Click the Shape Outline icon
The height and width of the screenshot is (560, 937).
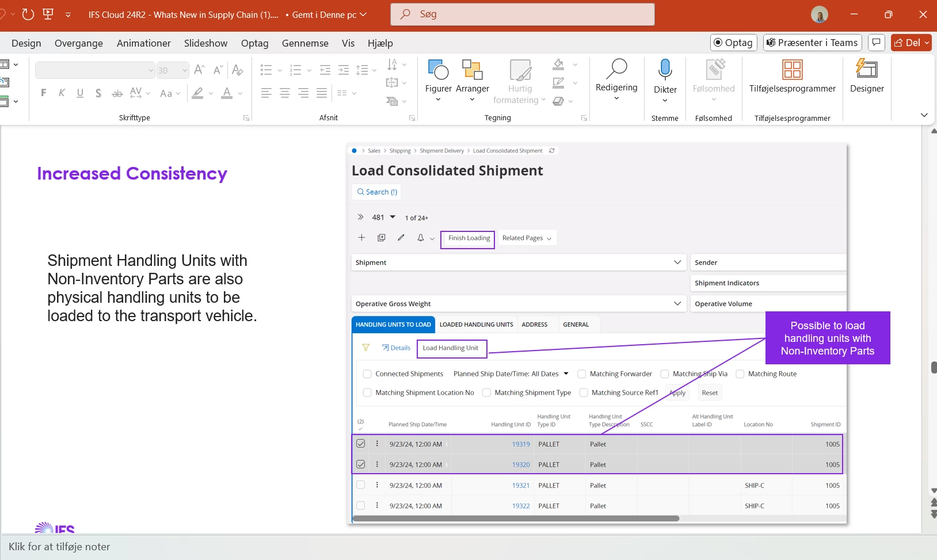pyautogui.click(x=558, y=83)
